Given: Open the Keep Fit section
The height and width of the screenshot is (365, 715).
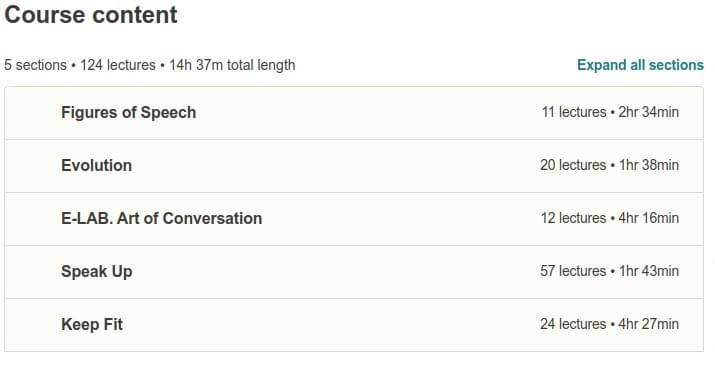Looking at the screenshot, I should [x=354, y=324].
